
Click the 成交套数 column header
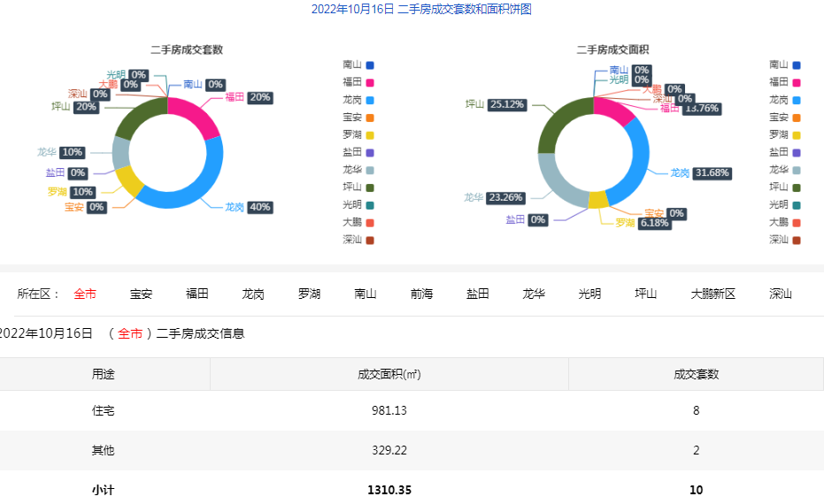696,374
